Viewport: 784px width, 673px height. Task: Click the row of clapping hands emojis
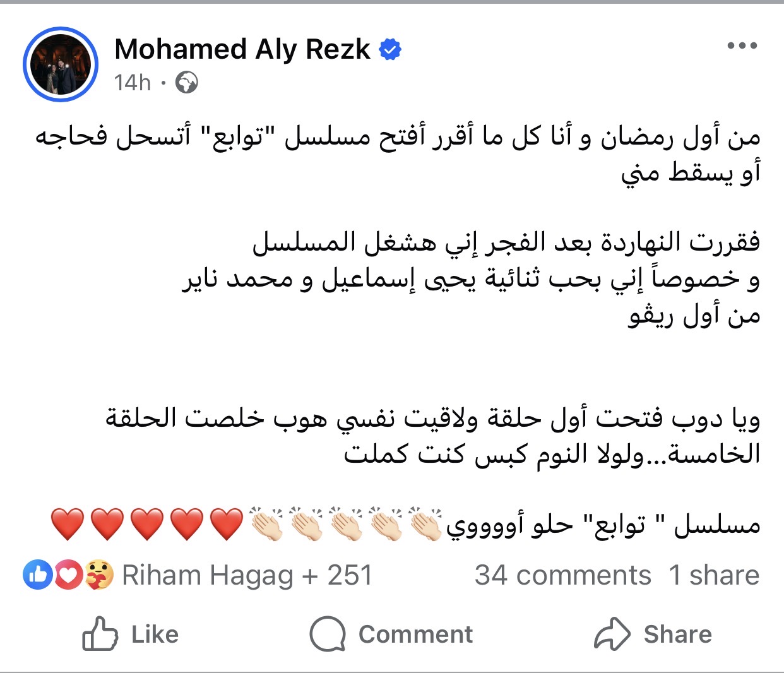[346, 524]
